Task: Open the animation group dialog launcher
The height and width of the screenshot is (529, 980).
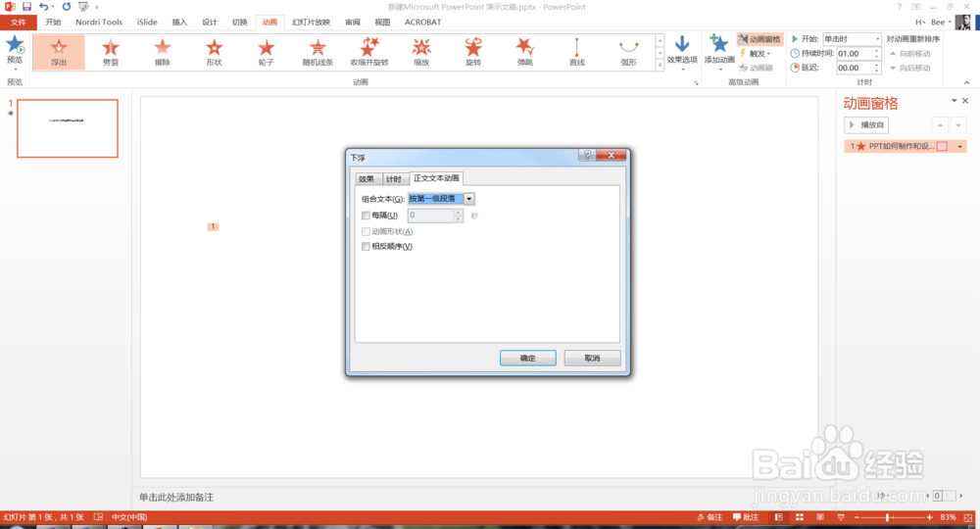Action: 696,82
